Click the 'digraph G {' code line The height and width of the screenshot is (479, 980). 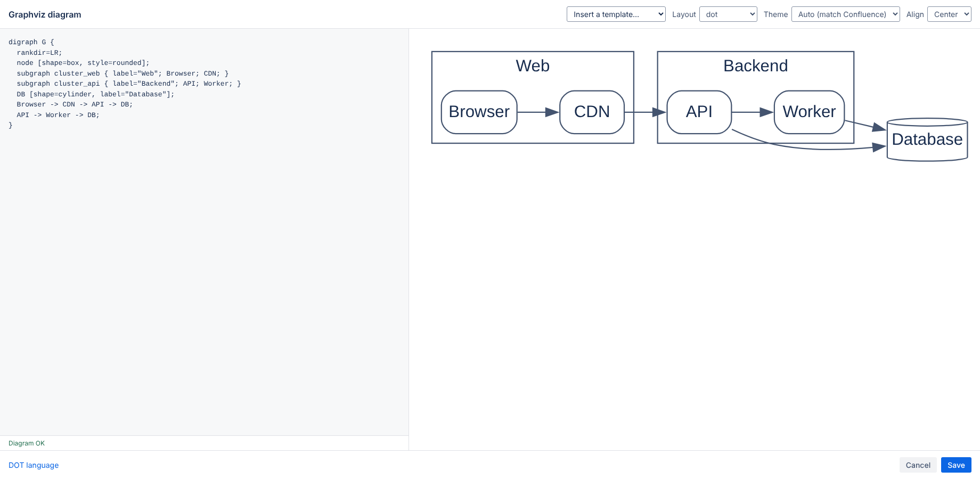coord(31,42)
